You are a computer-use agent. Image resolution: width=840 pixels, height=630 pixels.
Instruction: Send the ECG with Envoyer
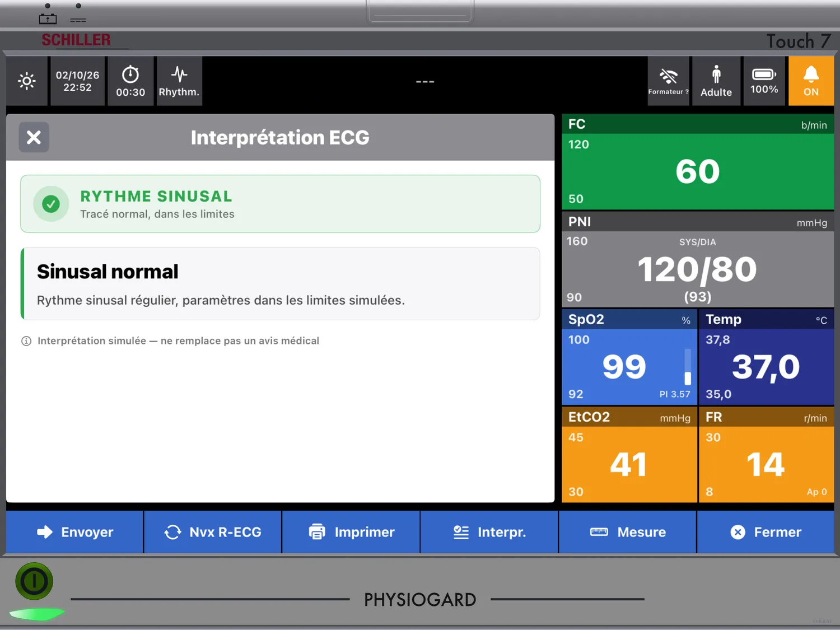tap(75, 532)
